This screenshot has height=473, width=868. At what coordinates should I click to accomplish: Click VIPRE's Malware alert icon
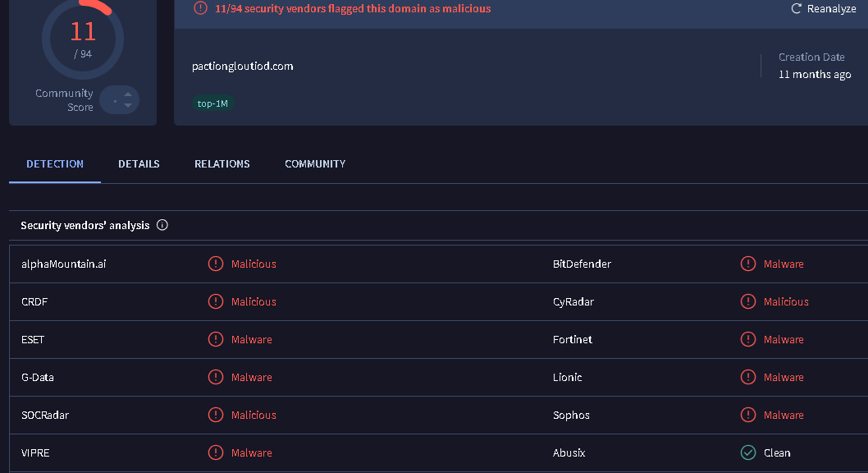tap(216, 452)
